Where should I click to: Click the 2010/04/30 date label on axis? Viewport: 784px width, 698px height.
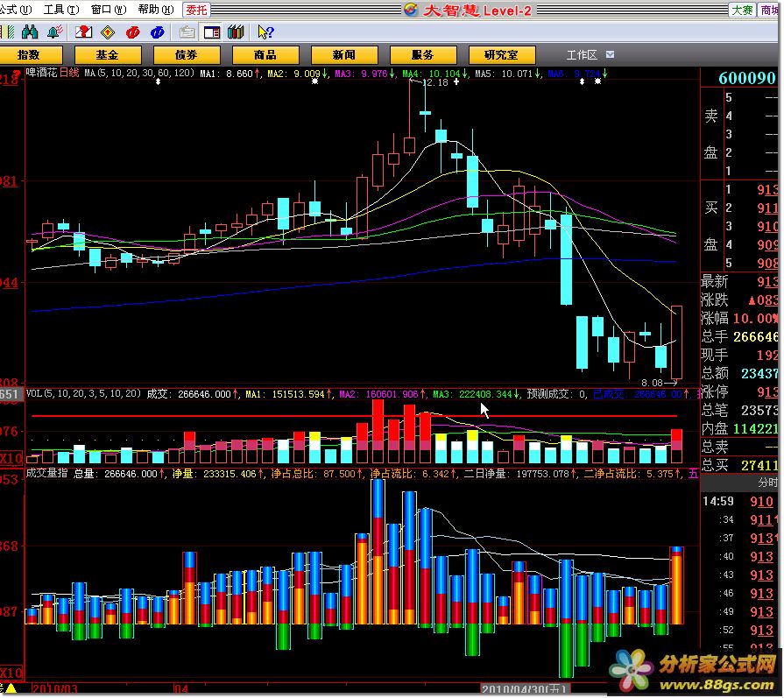(x=524, y=689)
